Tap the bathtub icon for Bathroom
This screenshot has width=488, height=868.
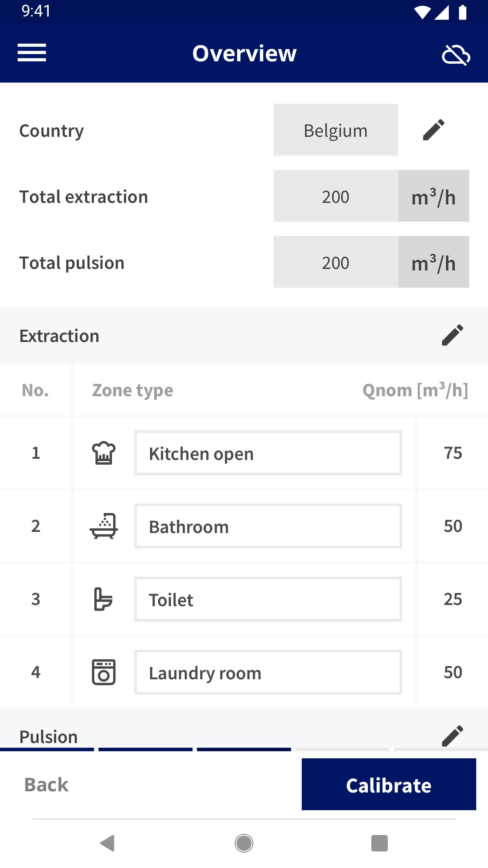pyautogui.click(x=104, y=526)
